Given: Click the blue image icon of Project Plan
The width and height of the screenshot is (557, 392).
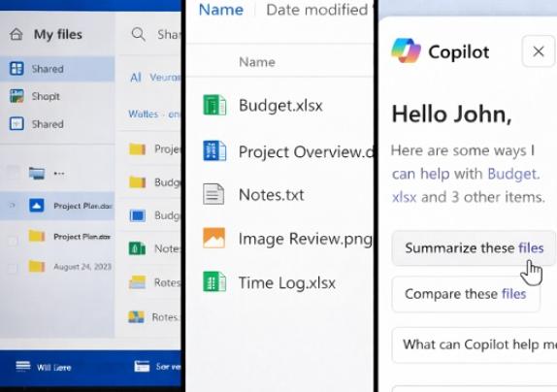Looking at the screenshot, I should (36, 206).
